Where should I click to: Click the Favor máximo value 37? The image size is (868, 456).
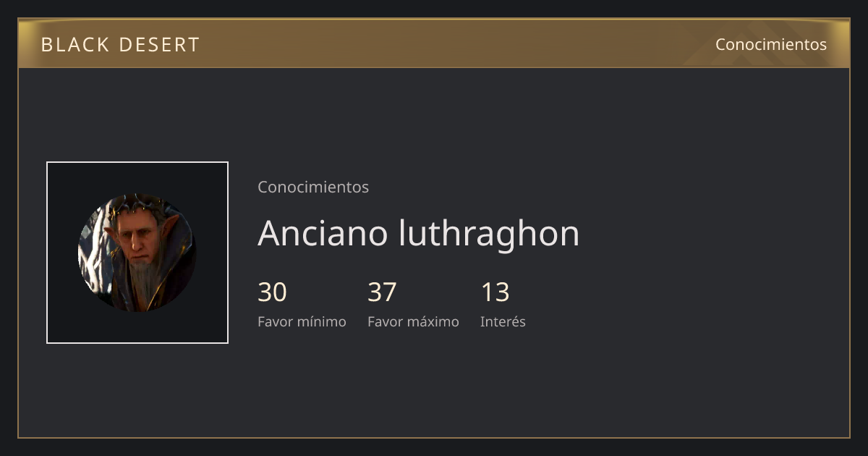coord(382,292)
